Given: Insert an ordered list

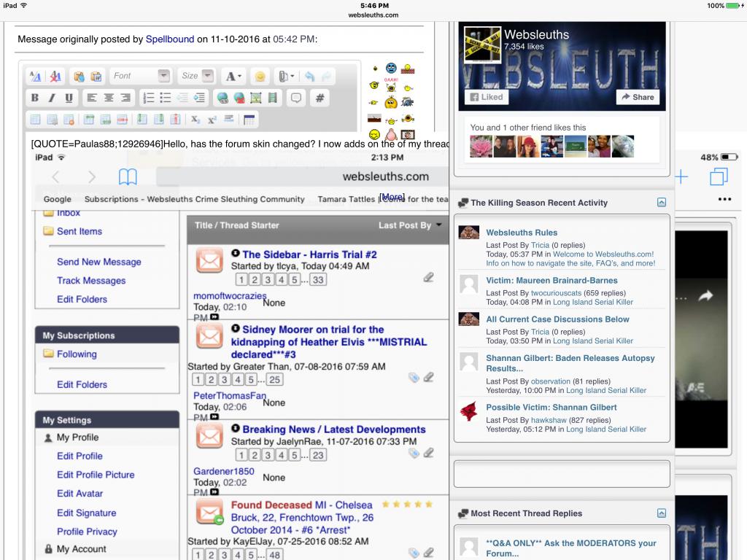Looking at the screenshot, I should (x=148, y=98).
